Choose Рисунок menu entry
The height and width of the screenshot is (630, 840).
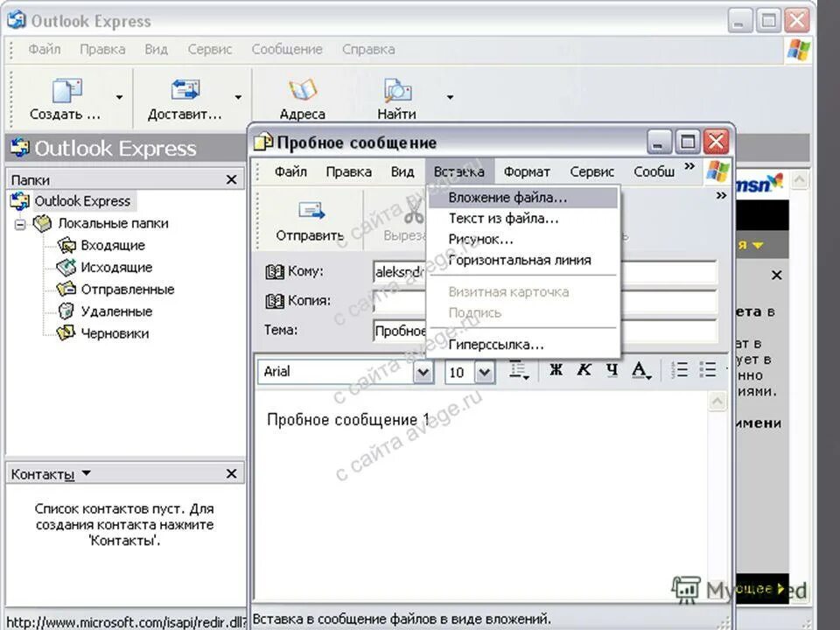point(523,240)
